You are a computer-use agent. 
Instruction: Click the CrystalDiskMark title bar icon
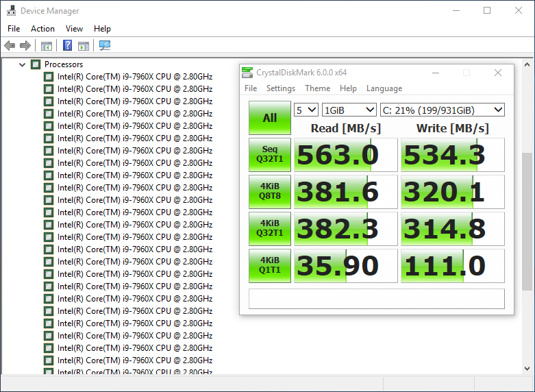[247, 73]
